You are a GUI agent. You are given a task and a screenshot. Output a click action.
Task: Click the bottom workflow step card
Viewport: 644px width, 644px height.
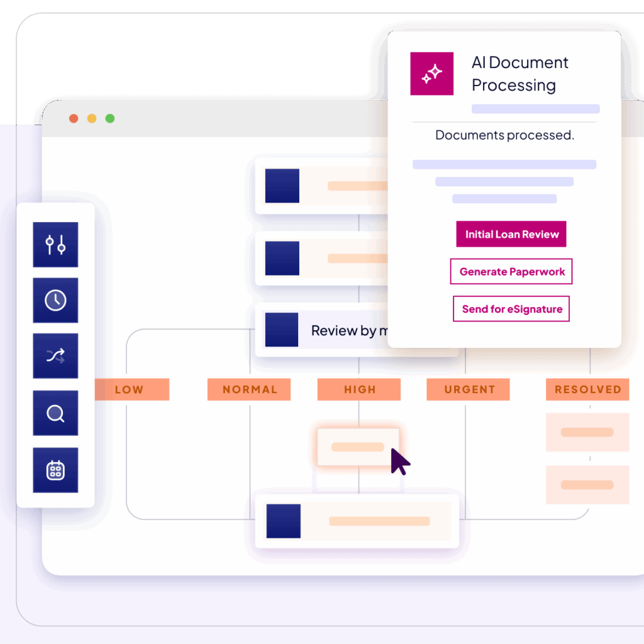pyautogui.click(x=357, y=521)
